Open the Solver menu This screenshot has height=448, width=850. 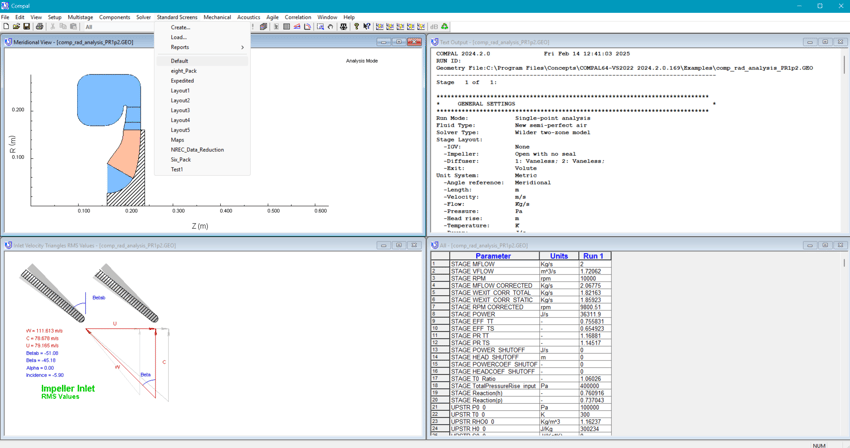143,17
